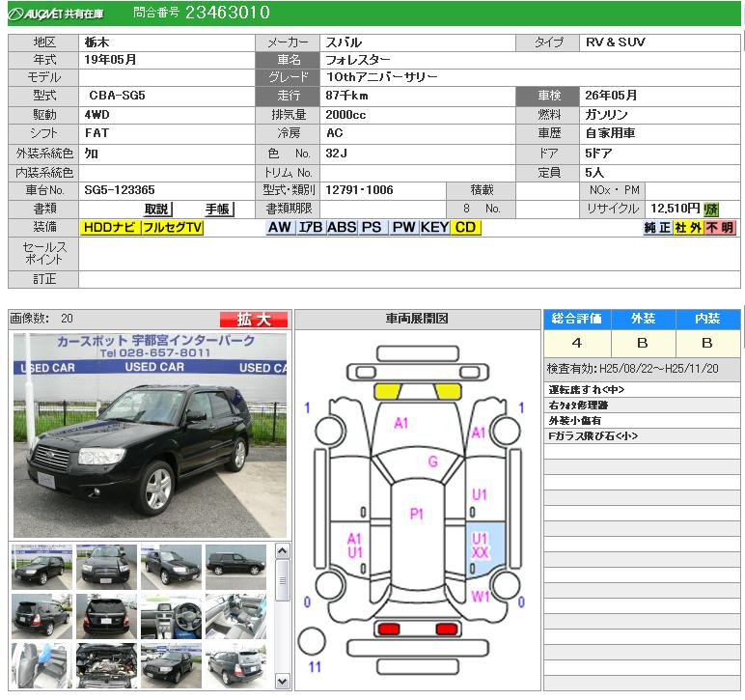Open the main car photo
Screen dimensions: 745x700
pyautogui.click(x=150, y=434)
